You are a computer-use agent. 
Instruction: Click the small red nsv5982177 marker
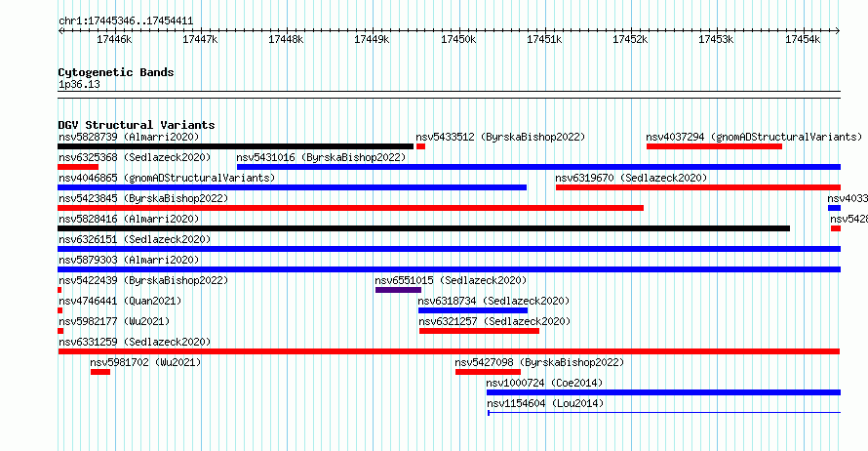pyautogui.click(x=60, y=331)
